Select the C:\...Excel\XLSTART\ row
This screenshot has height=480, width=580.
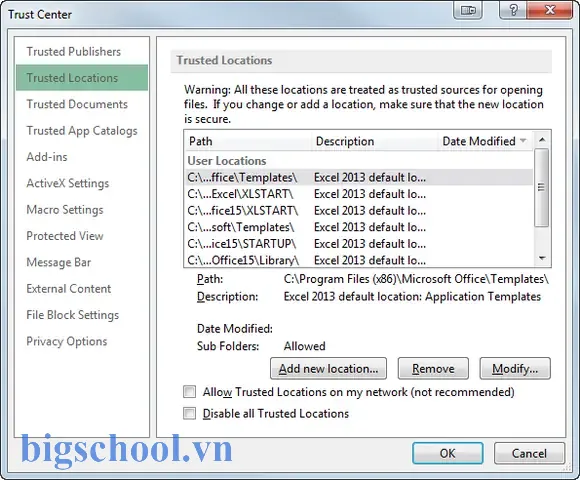(359, 194)
